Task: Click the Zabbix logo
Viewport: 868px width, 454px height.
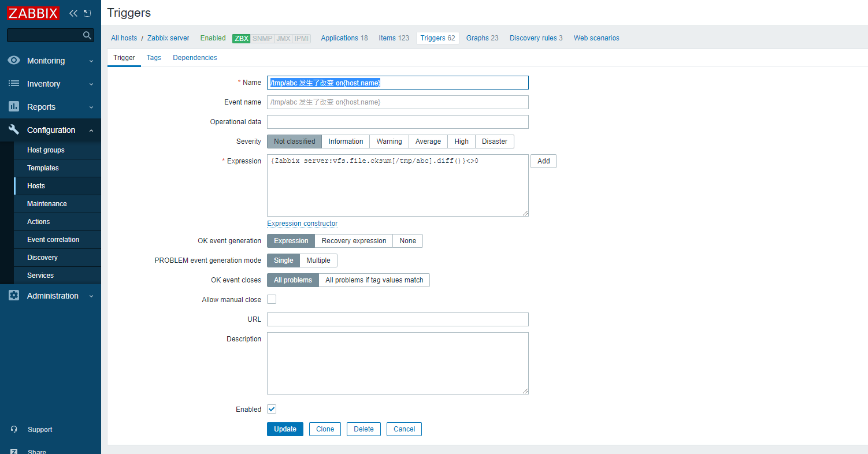Action: point(33,13)
